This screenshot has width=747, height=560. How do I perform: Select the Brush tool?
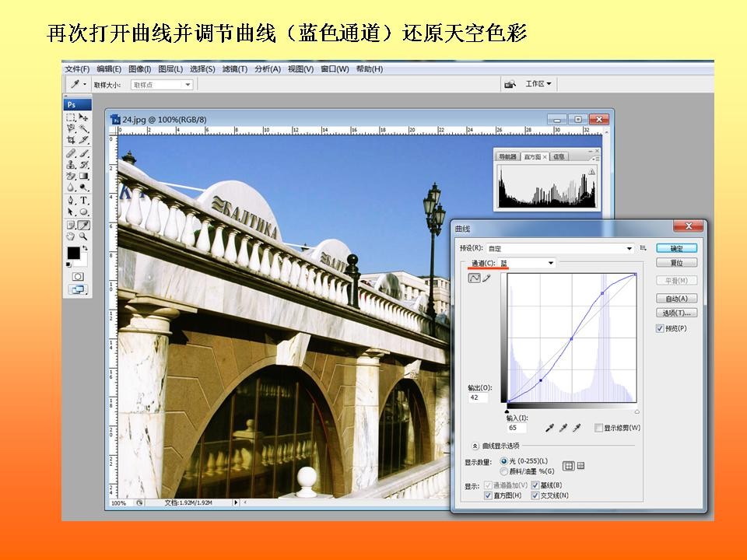click(84, 153)
